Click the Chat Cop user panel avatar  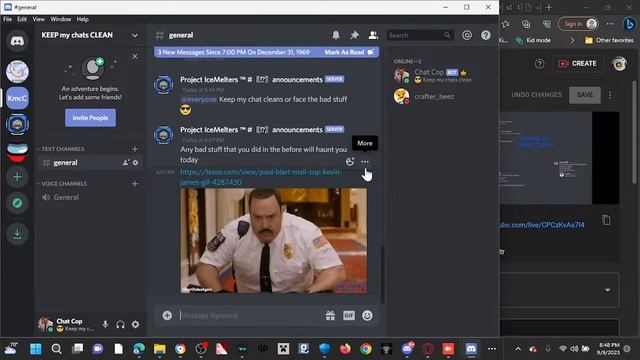[x=45, y=324]
